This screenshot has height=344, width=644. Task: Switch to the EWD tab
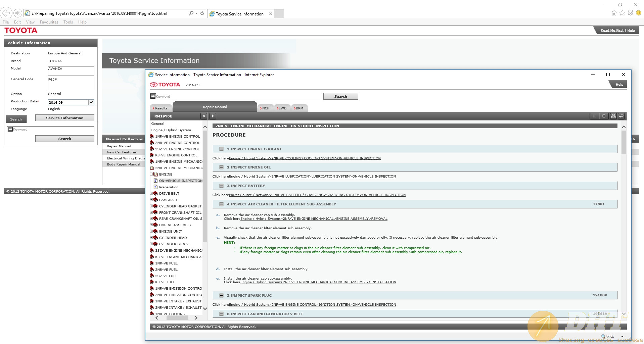click(x=282, y=108)
